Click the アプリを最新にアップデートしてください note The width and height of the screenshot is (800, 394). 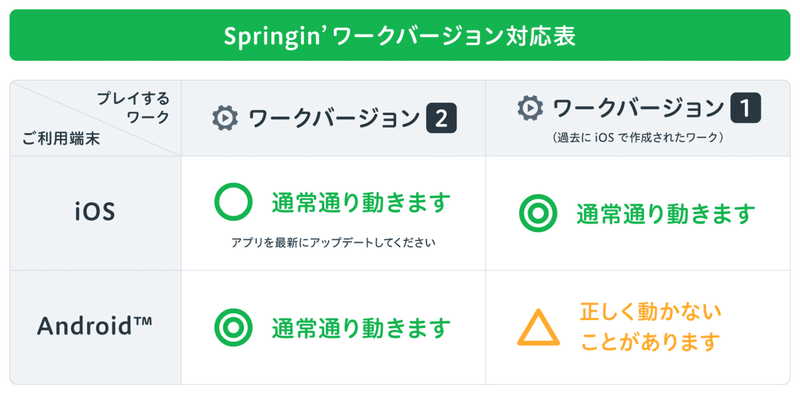(x=333, y=242)
